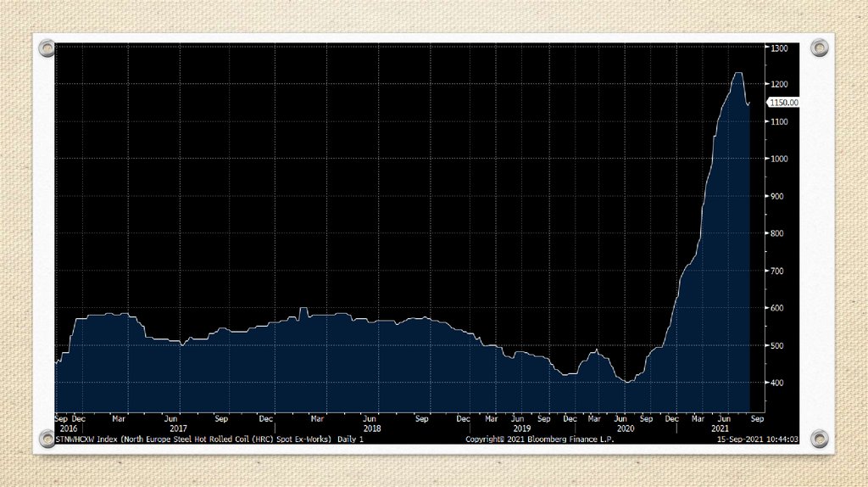Image resolution: width=868 pixels, height=487 pixels.
Task: Click the 2016 year label
Action: tap(68, 428)
